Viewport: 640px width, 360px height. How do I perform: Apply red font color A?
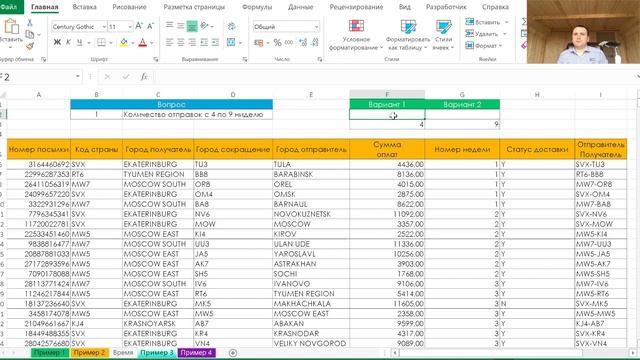pyautogui.click(x=142, y=42)
